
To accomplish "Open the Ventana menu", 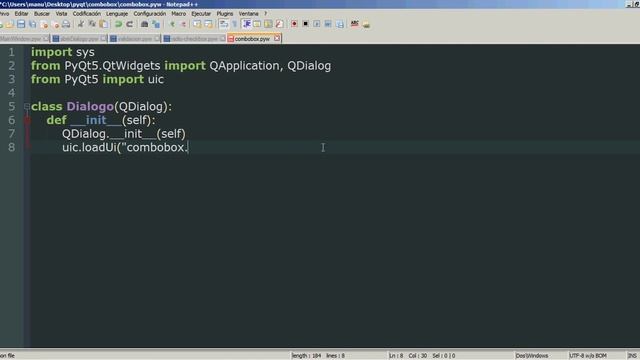I will [x=249, y=13].
